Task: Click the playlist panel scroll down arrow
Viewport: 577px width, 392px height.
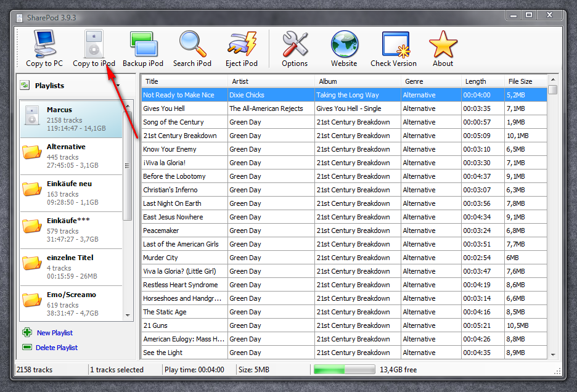Action: pos(128,316)
